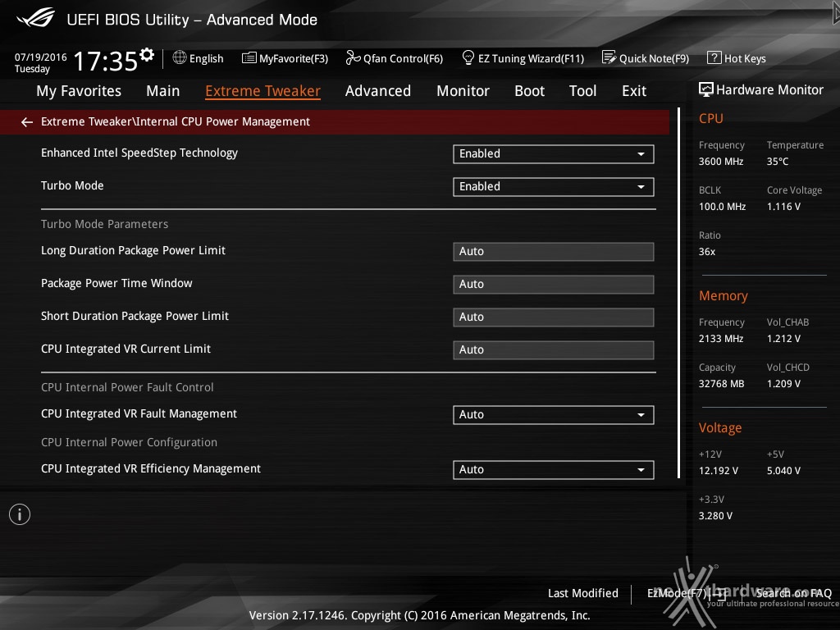Screen dimensions: 840x630
Task: Click the settings list scrollbar
Action: 678,293
